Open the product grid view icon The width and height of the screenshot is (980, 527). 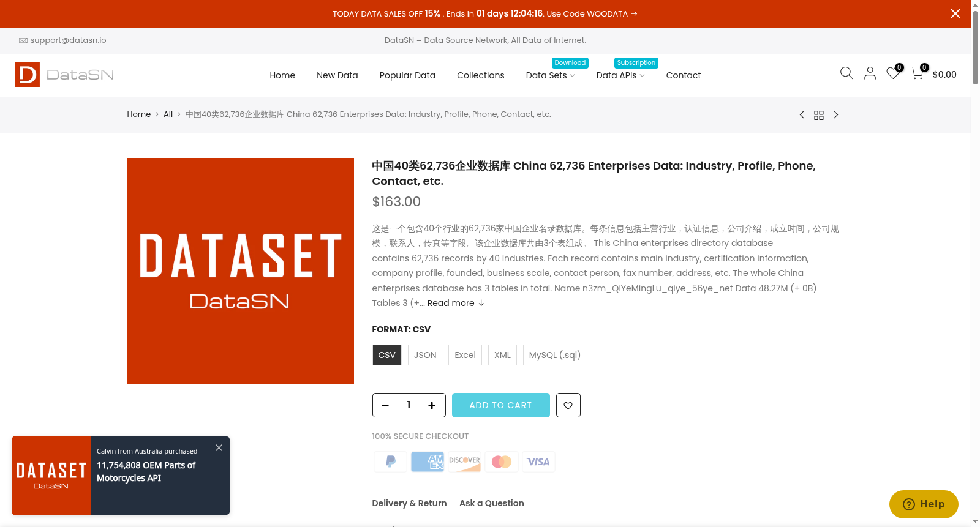tap(819, 115)
